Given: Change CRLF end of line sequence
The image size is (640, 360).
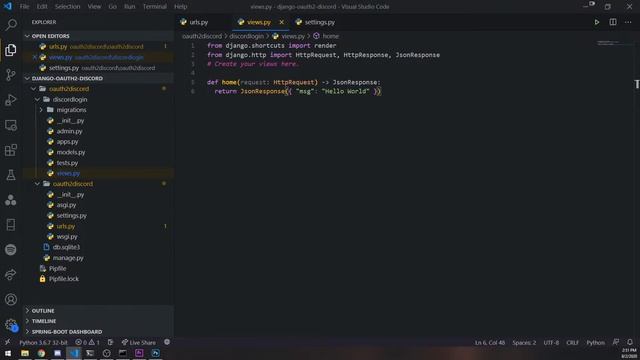Looking at the screenshot, I should tap(572, 342).
